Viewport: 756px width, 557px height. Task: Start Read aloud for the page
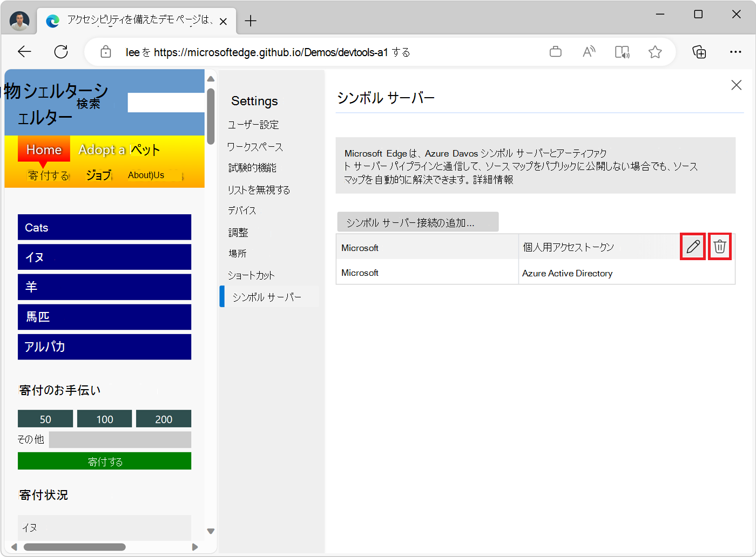589,51
